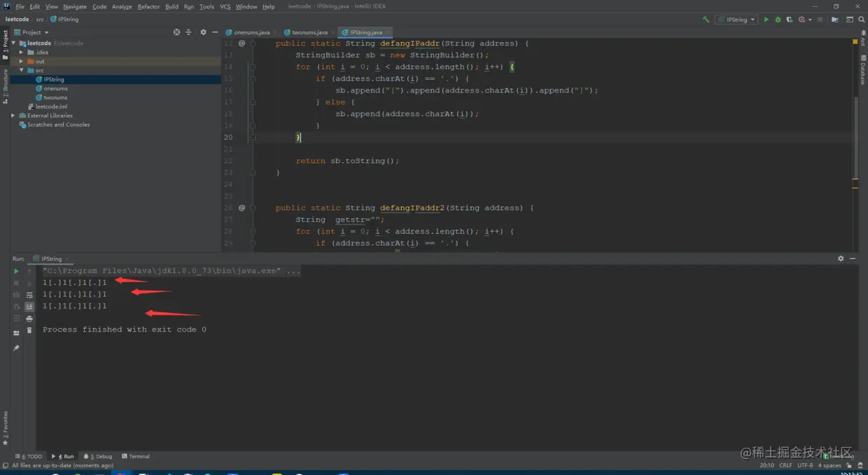
Task: Click UTF-8 encoding in status bar
Action: [x=805, y=465]
